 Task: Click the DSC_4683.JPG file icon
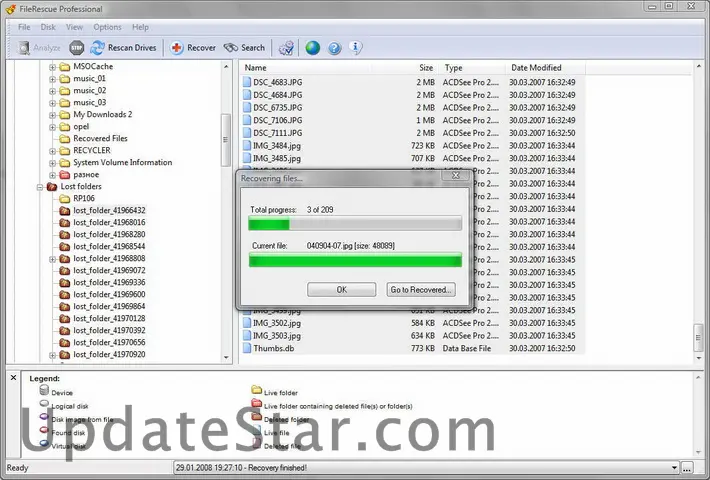pyautogui.click(x=247, y=82)
